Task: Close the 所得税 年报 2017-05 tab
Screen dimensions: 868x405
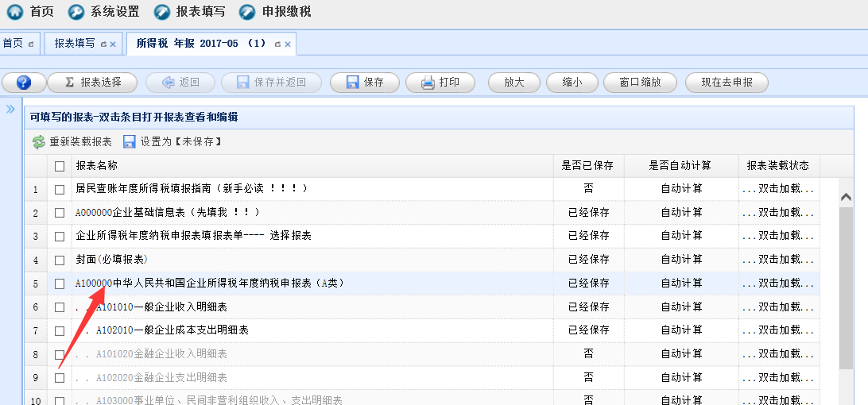Action: pos(287,44)
